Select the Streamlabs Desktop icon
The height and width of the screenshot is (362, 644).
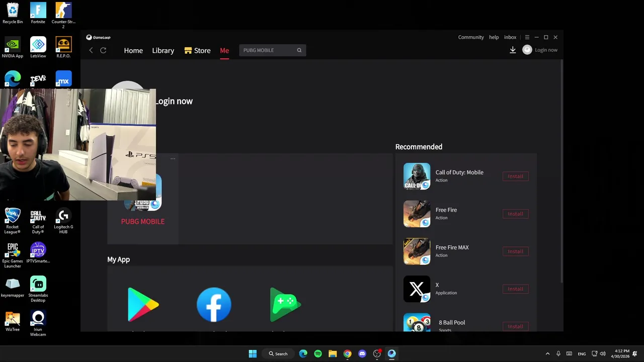pos(38,290)
